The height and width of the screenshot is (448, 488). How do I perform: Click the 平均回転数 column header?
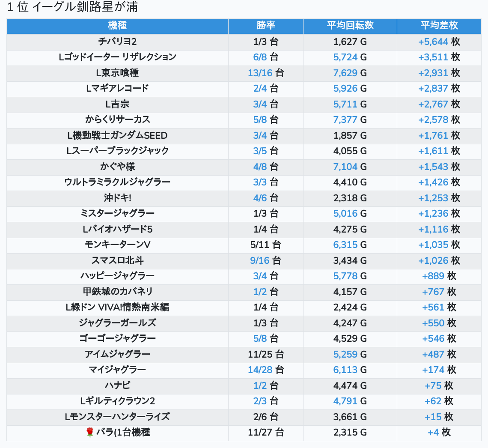pos(350,25)
